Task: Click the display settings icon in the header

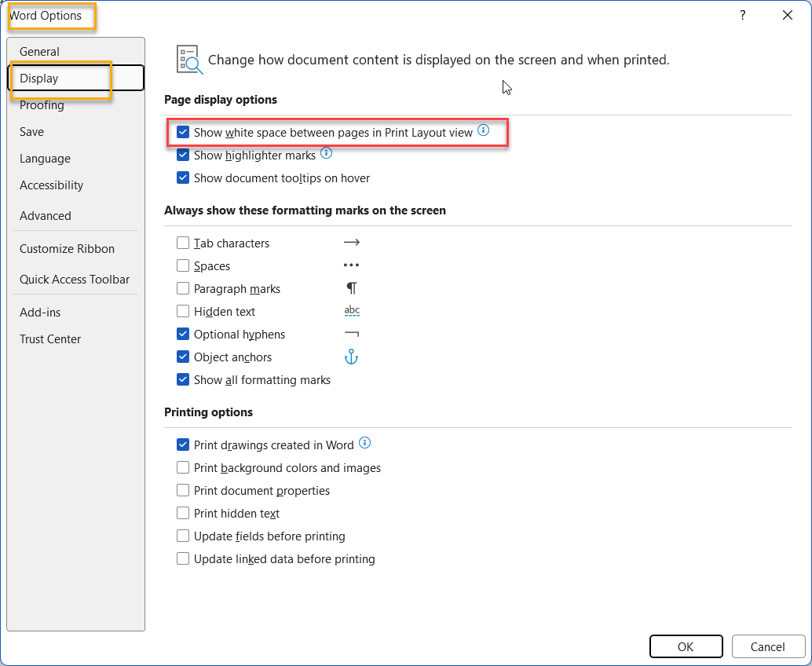Action: click(x=189, y=59)
